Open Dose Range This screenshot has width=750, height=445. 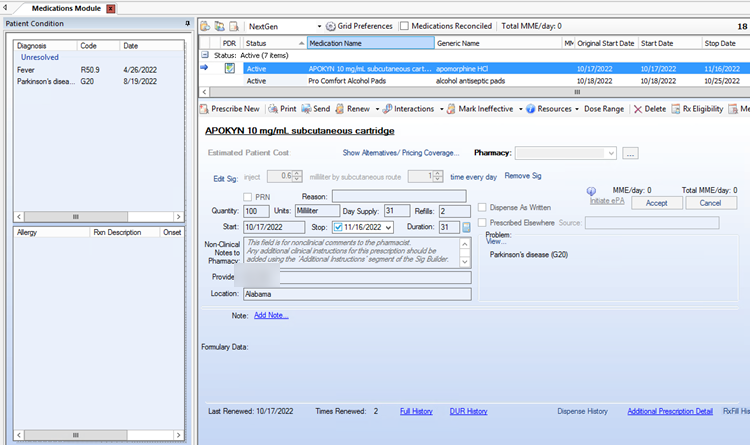point(604,109)
